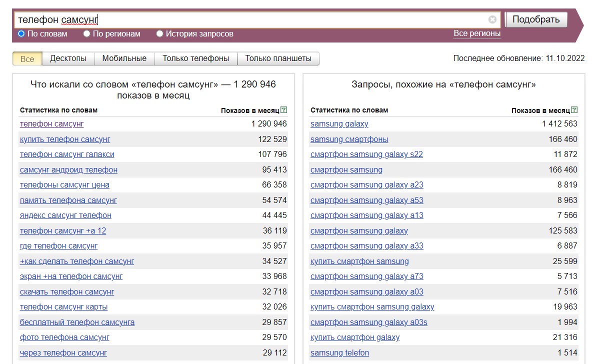Viewport: 595px width, 364px height.
Task: Open the смартфон samsung galaxy a03 link
Action: [367, 292]
